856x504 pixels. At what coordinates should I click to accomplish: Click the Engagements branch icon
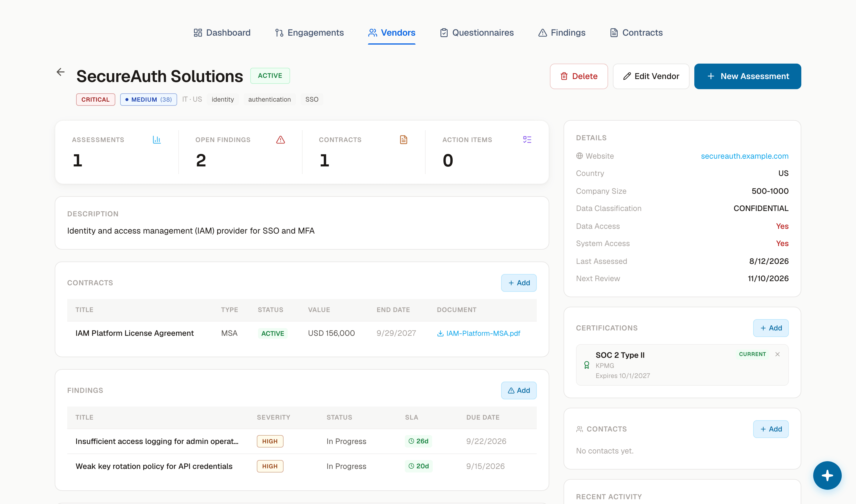(x=279, y=33)
